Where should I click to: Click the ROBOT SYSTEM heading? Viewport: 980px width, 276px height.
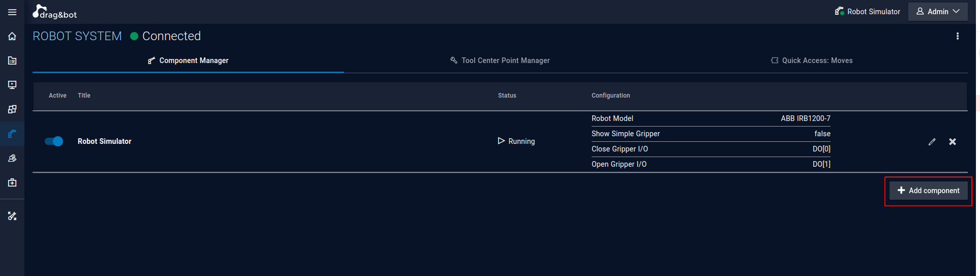(77, 36)
